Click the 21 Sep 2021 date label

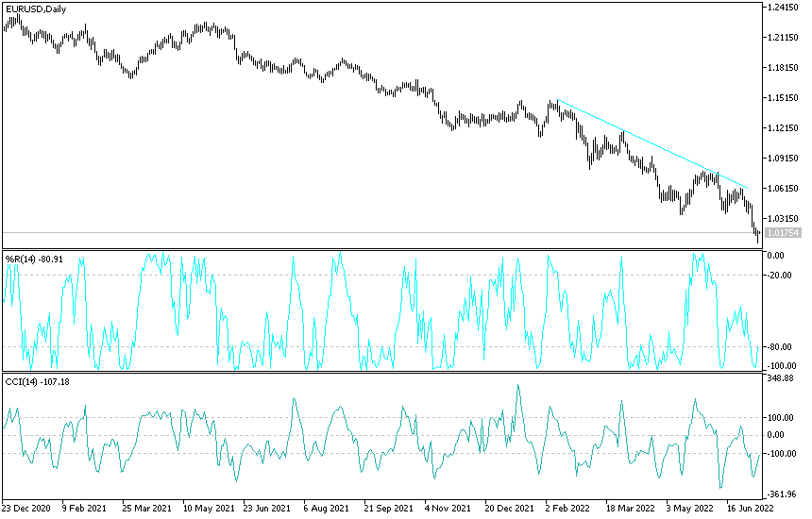click(388, 508)
